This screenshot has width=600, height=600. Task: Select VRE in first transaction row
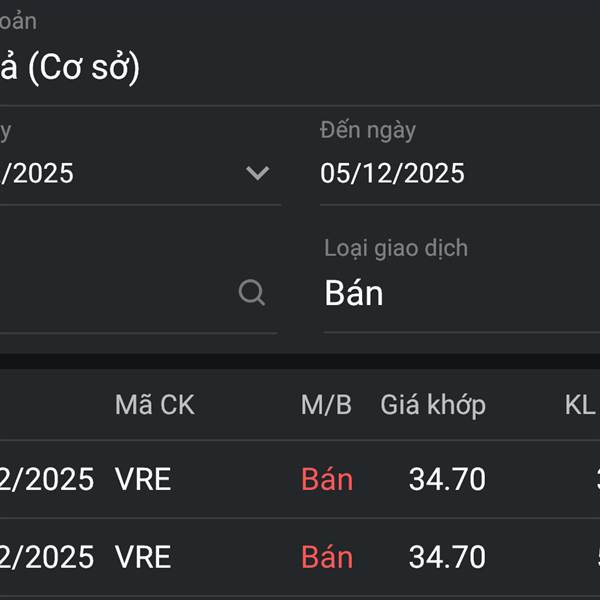tap(143, 480)
